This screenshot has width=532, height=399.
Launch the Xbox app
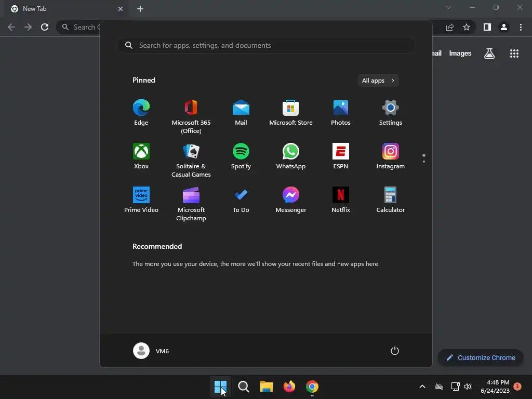click(141, 156)
